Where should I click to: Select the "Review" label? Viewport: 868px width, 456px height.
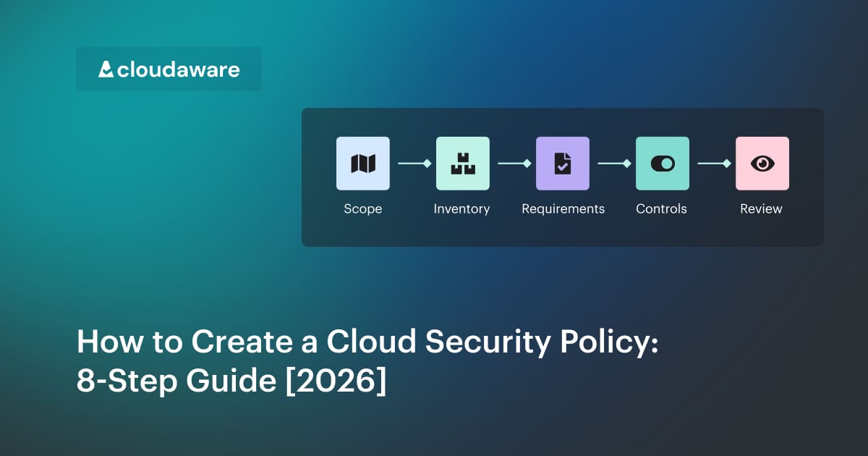(x=761, y=209)
